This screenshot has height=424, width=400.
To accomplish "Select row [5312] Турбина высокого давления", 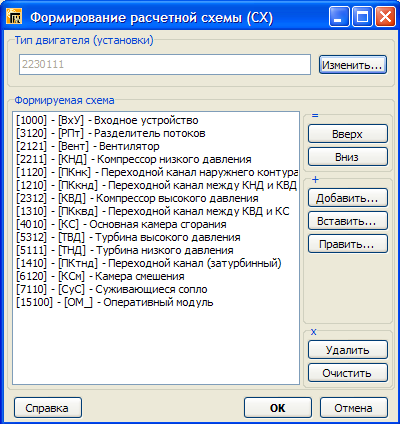I will [x=156, y=237].
